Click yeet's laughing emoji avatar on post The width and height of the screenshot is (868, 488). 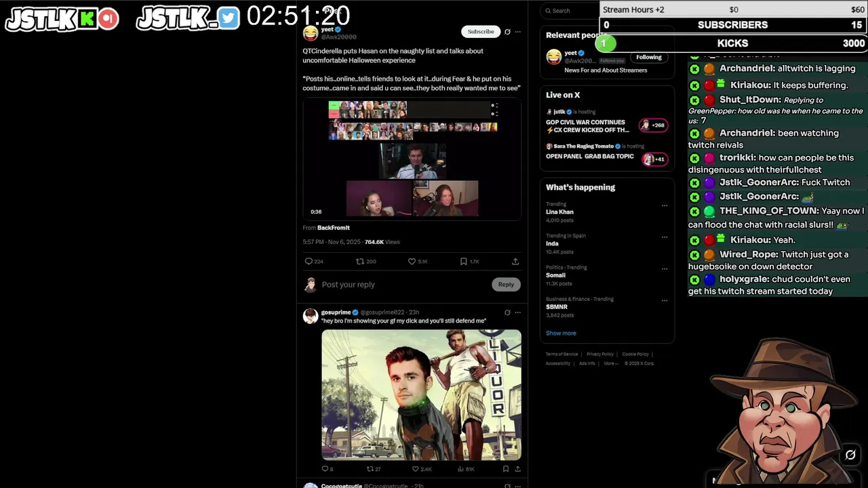click(x=311, y=33)
